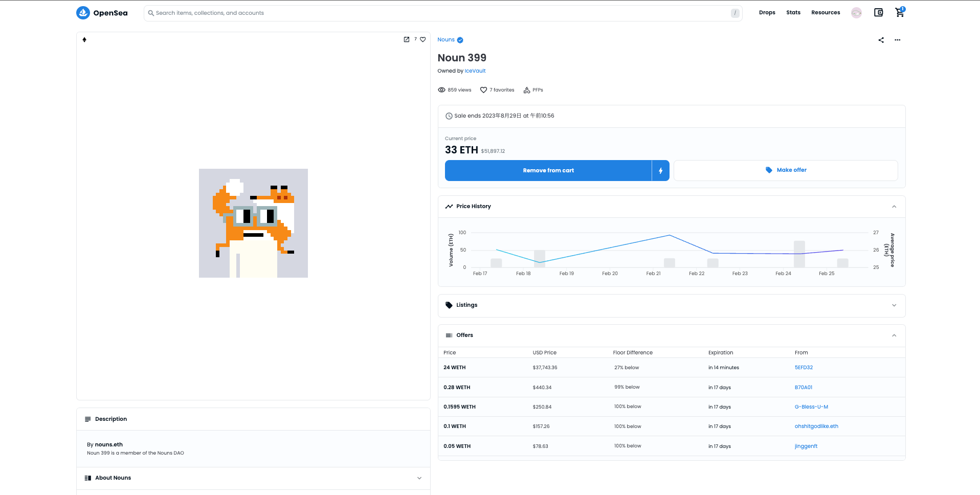Open the more options ellipsis menu
Image resolution: width=980 pixels, height=495 pixels.
897,40
